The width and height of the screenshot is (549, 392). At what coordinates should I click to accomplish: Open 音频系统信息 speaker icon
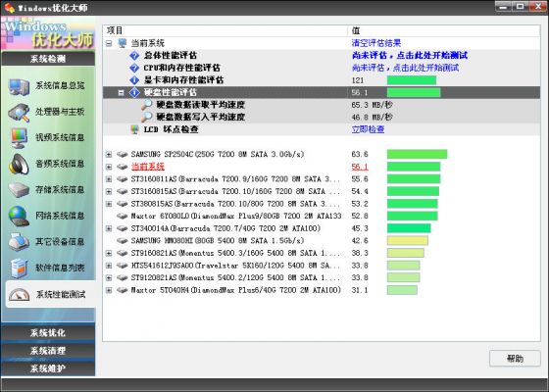point(19,164)
